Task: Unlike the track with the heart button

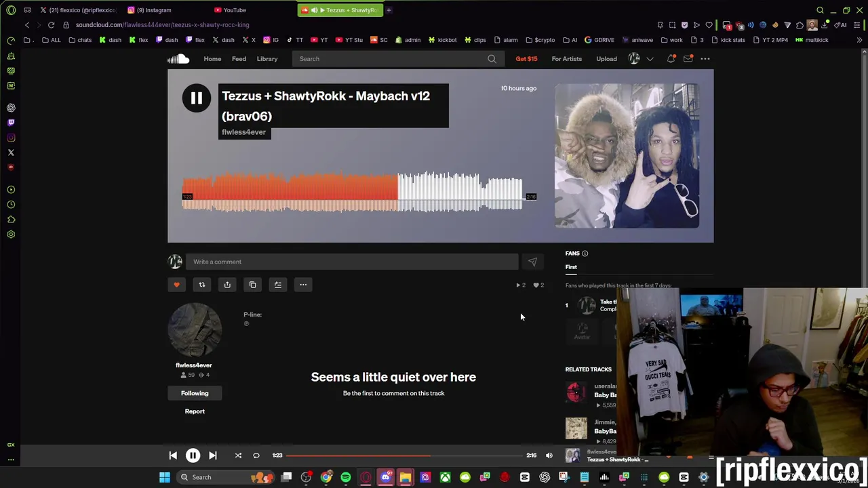Action: coord(176,285)
